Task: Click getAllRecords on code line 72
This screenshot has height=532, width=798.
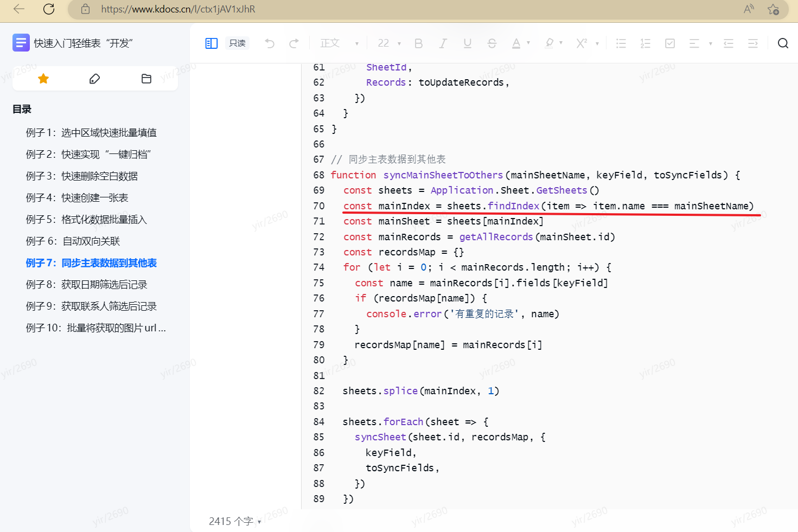Action: [x=496, y=237]
